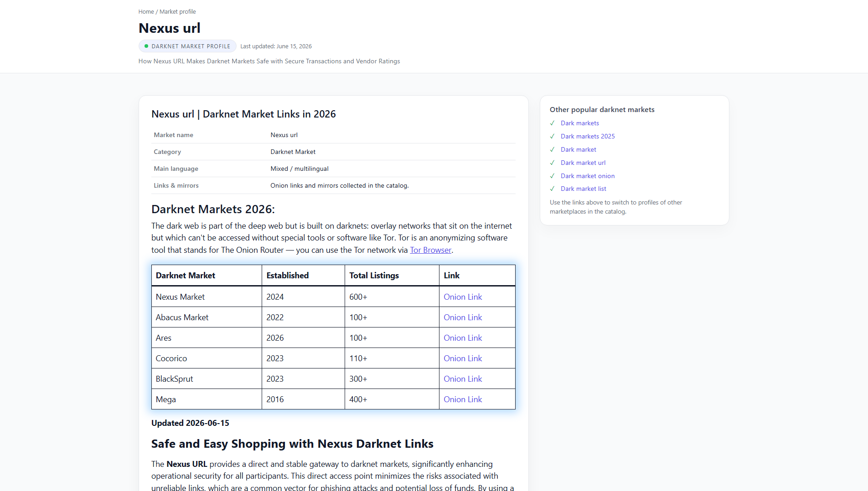
Task: Click the checkmark beside Dark markets 2025
Action: tap(553, 137)
